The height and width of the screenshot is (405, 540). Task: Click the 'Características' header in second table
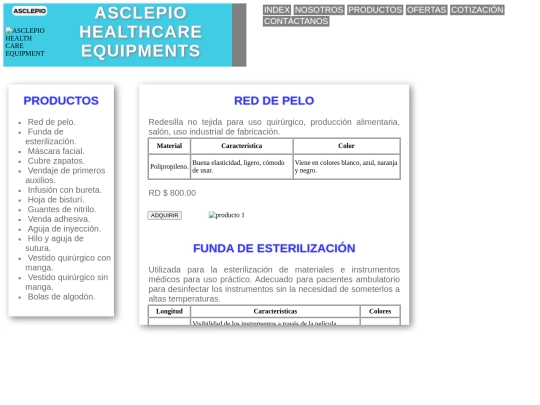point(276,311)
